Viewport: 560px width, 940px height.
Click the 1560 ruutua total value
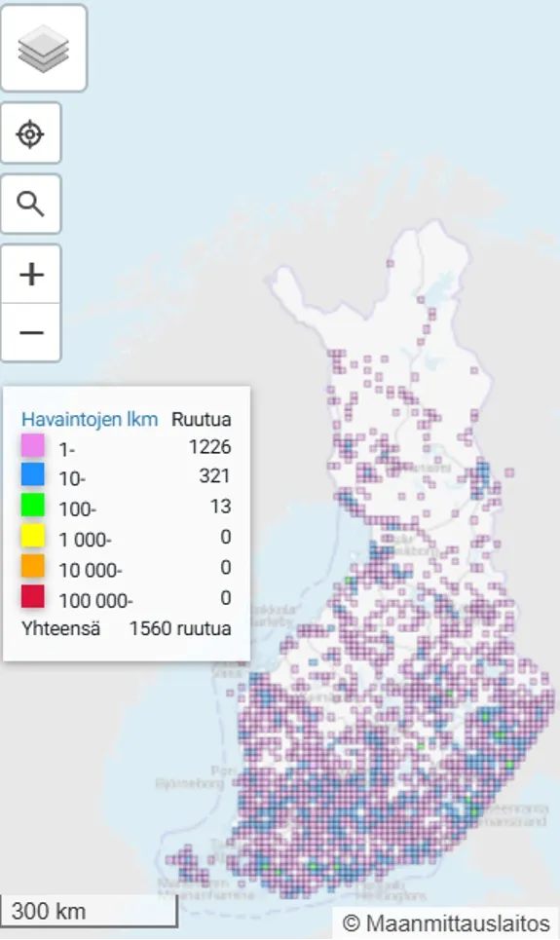(x=180, y=628)
